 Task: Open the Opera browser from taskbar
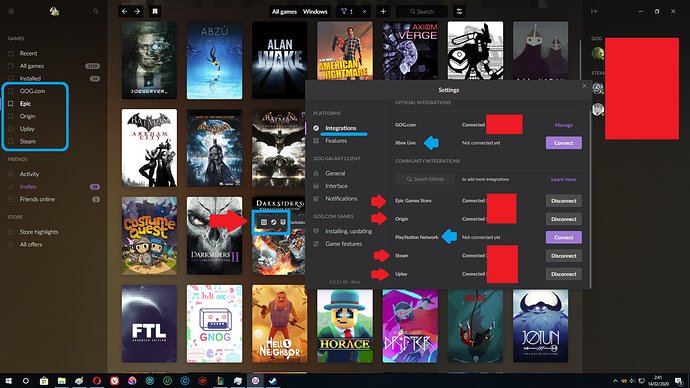click(x=97, y=381)
